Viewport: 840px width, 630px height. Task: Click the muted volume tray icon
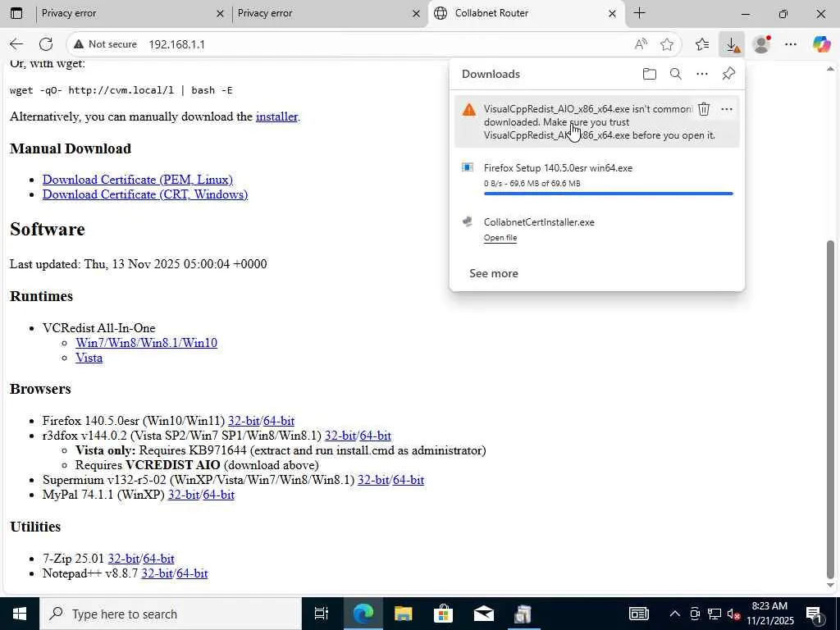(733, 614)
